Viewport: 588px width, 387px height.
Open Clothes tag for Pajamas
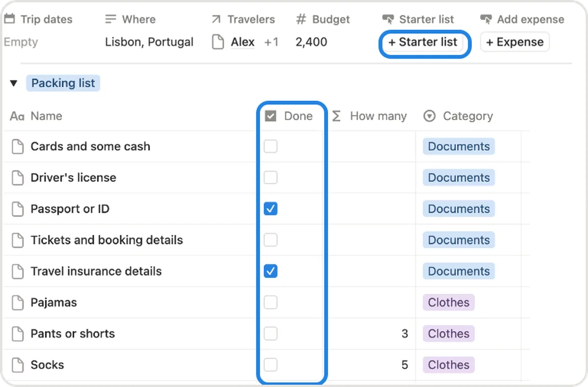coord(448,302)
